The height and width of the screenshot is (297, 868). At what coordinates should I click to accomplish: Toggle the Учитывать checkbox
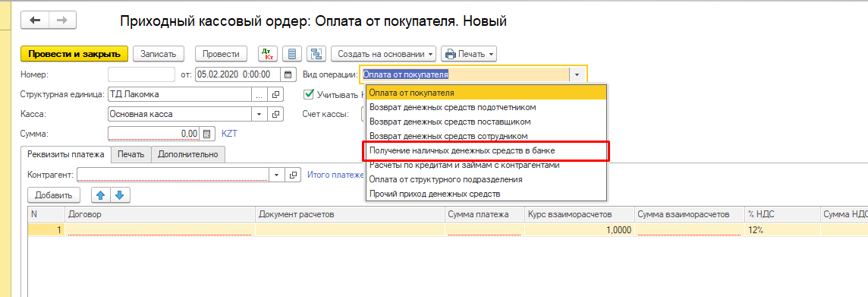[308, 94]
